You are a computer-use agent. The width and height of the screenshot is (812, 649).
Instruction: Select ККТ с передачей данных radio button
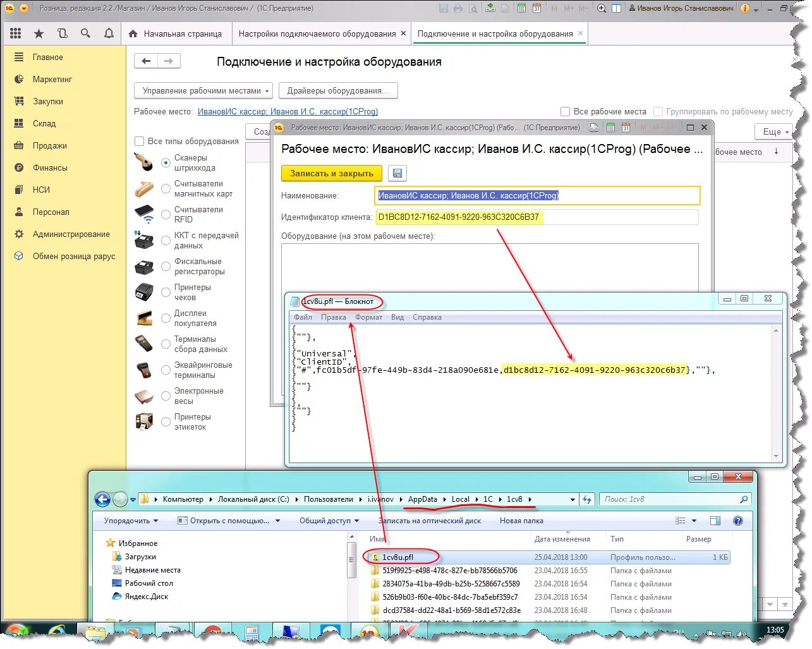166,240
